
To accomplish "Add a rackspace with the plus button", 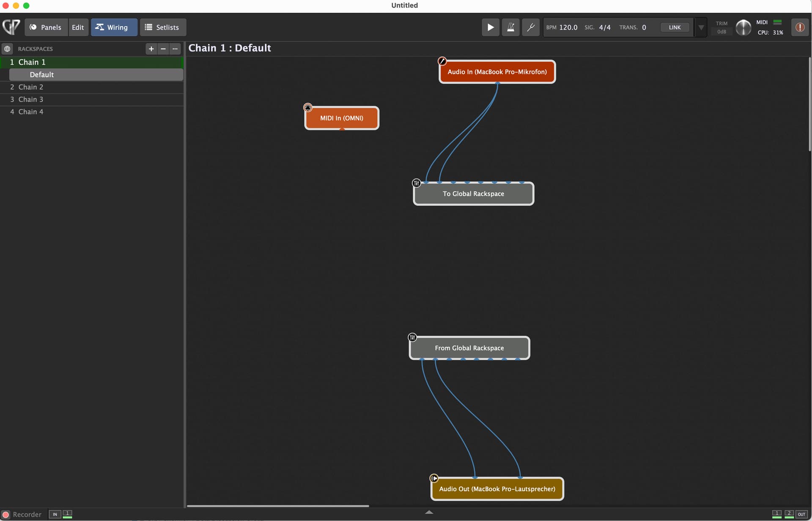I will (151, 49).
